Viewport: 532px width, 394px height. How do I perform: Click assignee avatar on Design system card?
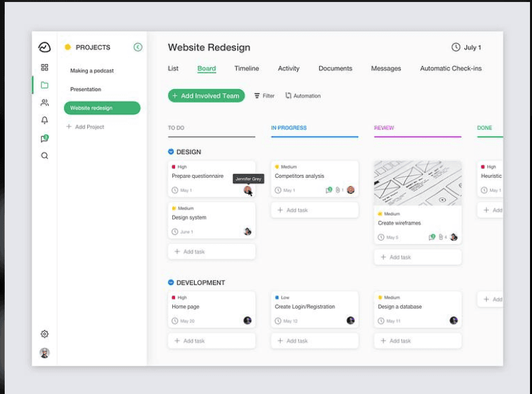point(247,232)
